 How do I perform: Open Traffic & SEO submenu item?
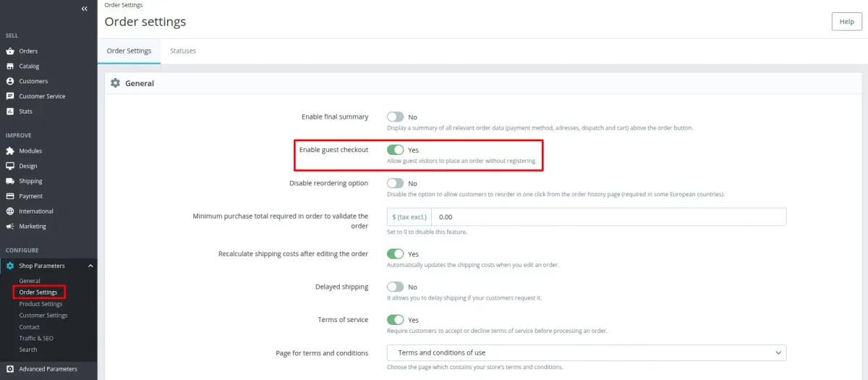36,339
